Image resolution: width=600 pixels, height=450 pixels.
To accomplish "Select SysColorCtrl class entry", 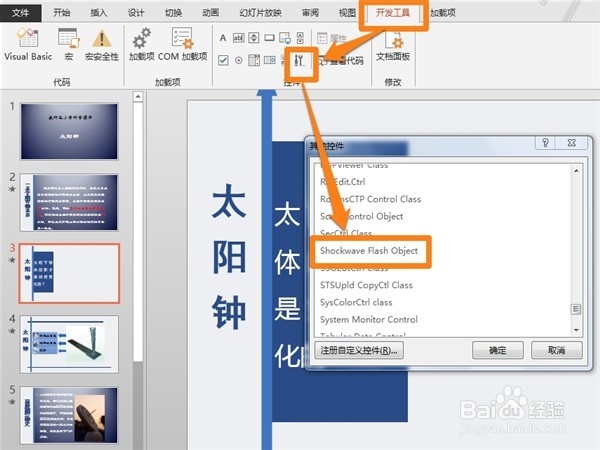I will 356,302.
